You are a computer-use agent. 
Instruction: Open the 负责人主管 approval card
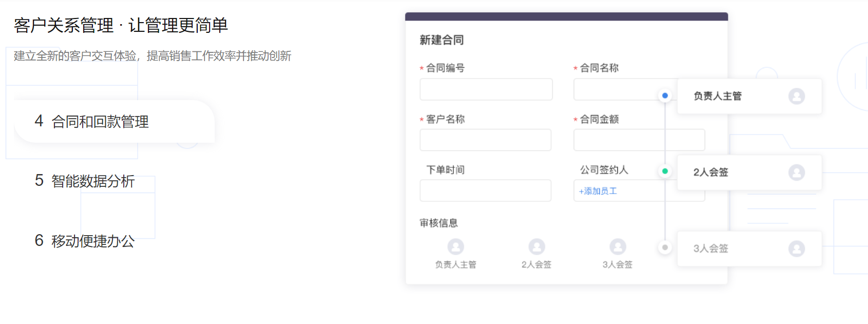coord(740,96)
